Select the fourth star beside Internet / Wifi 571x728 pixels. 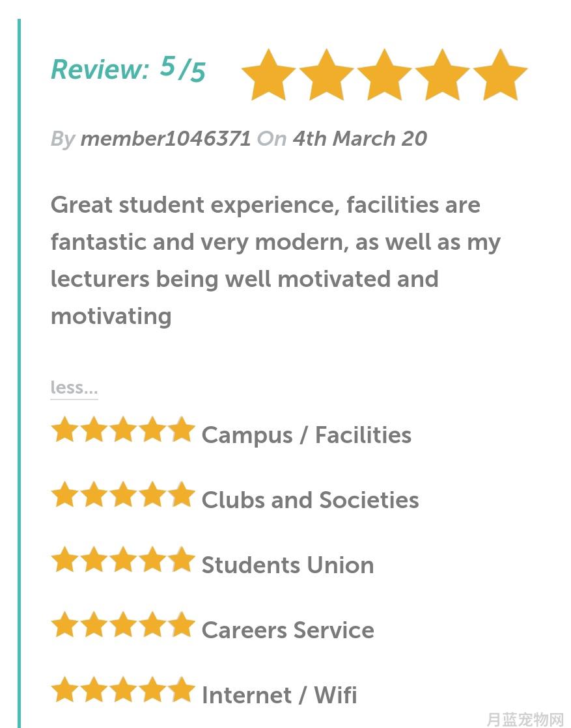(152, 690)
